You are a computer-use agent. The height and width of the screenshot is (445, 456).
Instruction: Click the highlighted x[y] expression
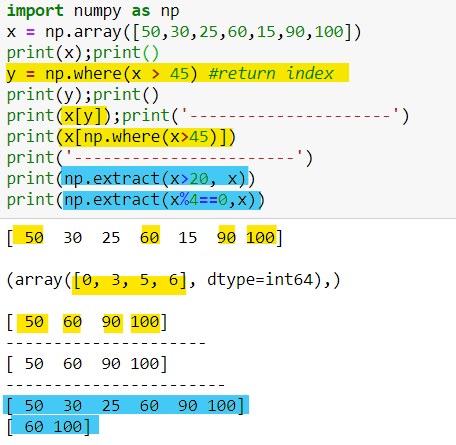(83, 116)
